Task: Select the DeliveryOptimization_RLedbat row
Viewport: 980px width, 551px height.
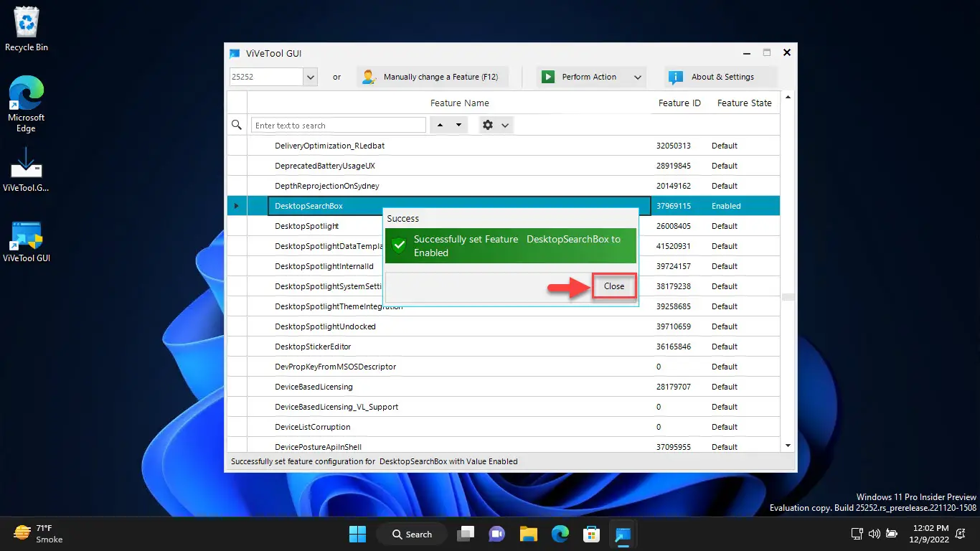Action: [504, 146]
